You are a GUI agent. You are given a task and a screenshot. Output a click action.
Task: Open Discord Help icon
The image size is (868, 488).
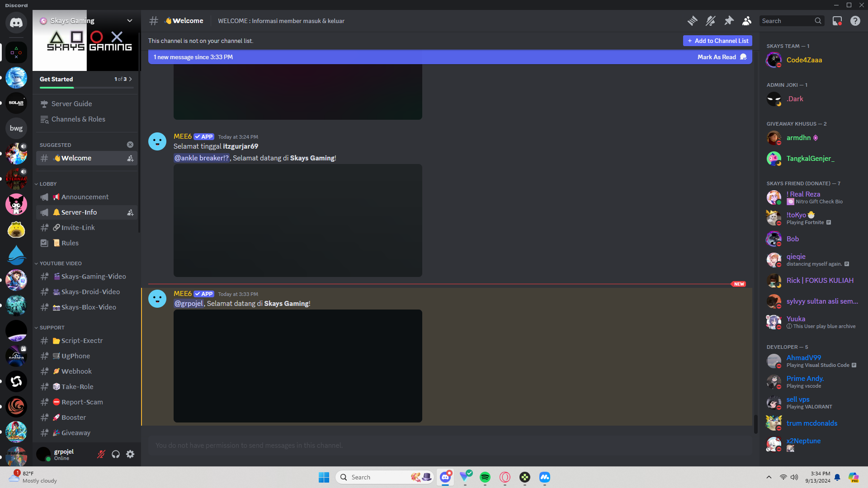855,21
